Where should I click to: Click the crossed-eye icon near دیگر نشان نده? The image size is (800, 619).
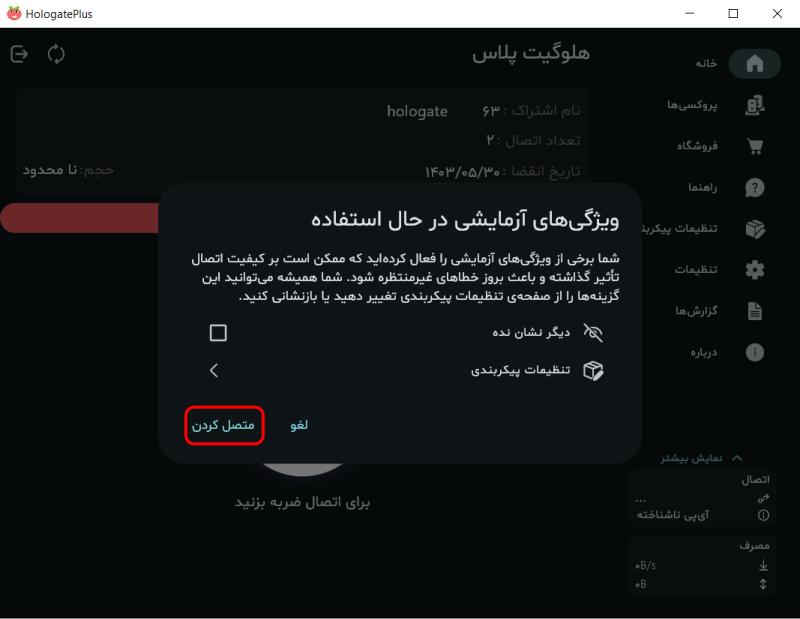(592, 332)
